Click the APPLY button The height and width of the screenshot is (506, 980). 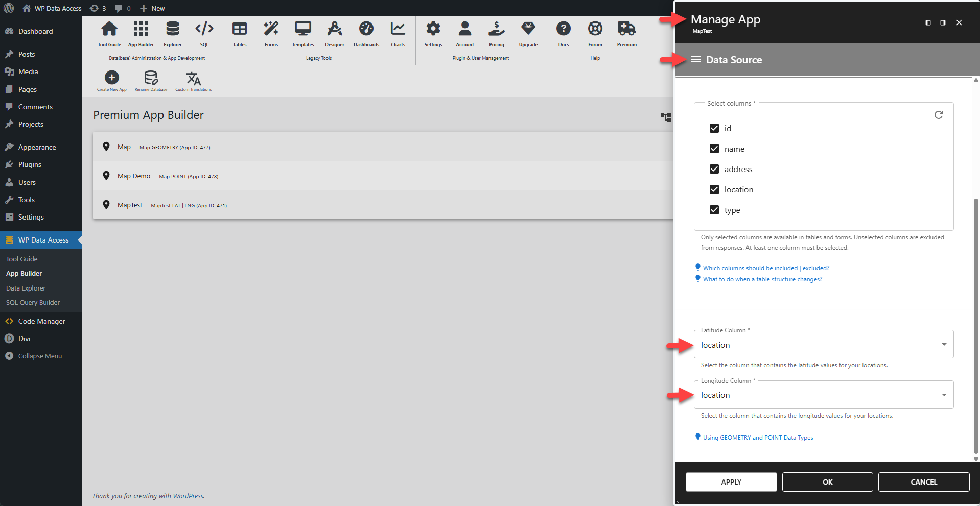731,482
